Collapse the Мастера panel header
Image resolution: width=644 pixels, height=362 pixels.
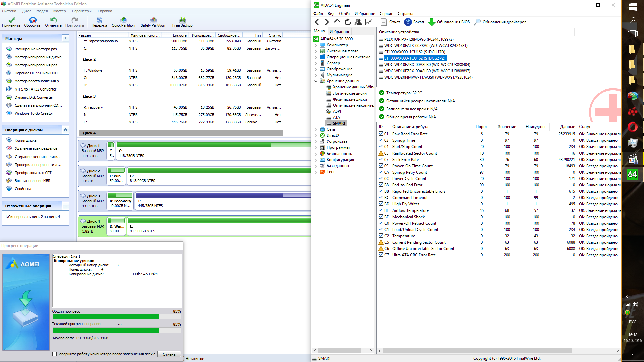(66, 39)
